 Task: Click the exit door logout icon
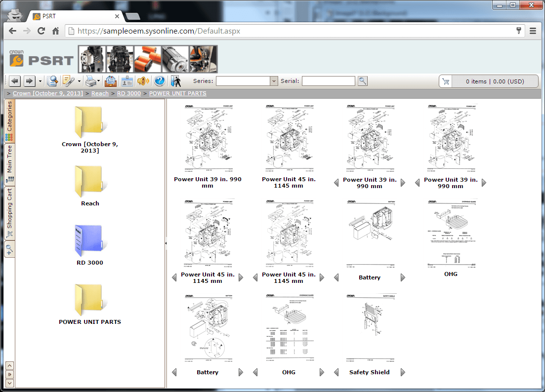(x=176, y=81)
